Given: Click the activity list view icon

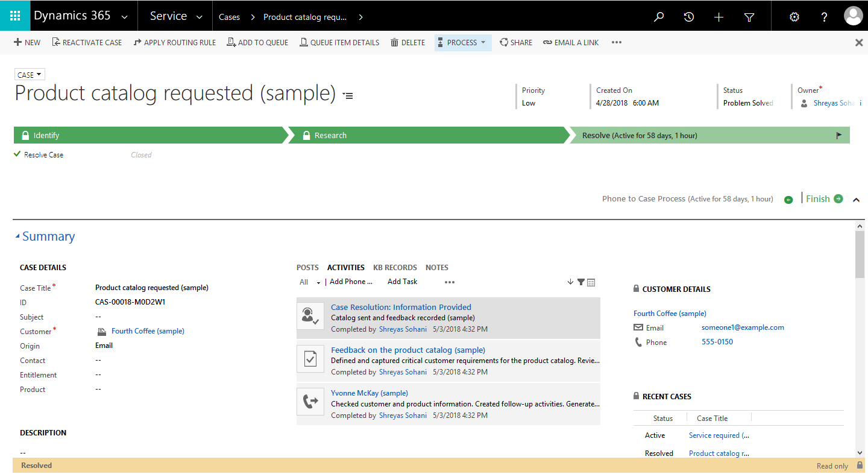Looking at the screenshot, I should click(591, 282).
